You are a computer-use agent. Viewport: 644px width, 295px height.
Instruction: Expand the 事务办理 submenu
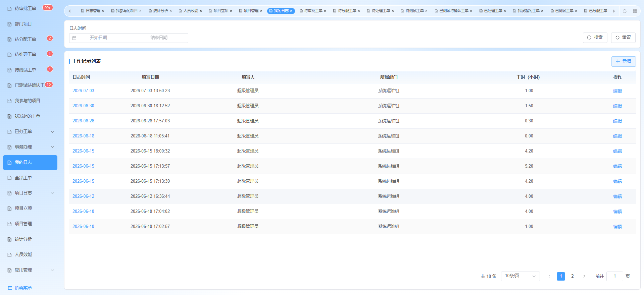[x=52, y=147]
